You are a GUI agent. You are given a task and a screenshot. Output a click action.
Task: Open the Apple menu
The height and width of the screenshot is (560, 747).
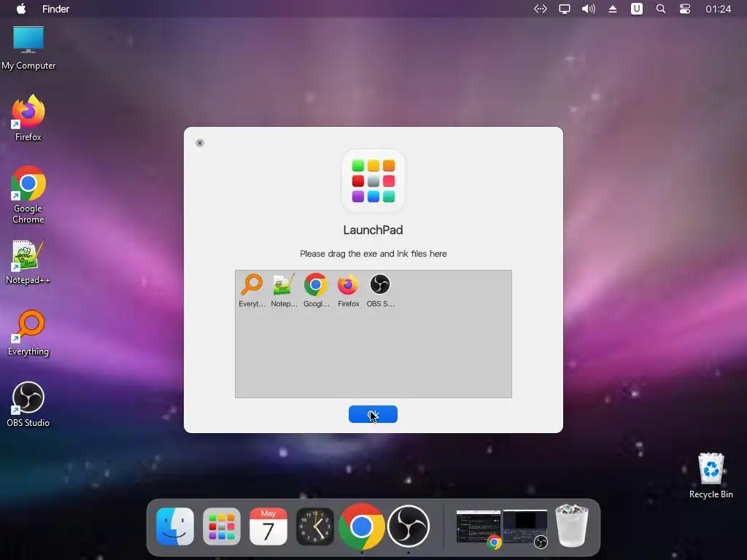coord(21,9)
